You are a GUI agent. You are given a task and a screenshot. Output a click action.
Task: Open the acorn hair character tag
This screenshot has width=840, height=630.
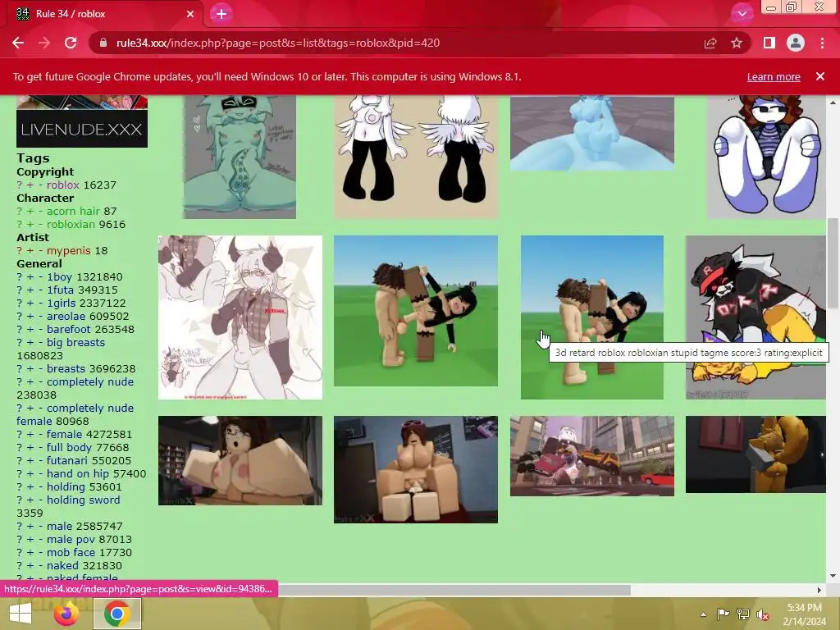coord(73,211)
